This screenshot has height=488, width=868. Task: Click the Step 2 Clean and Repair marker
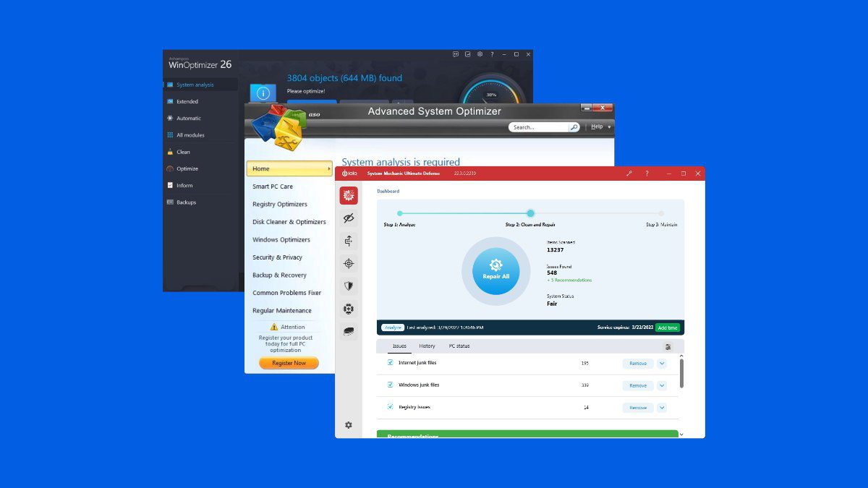[x=530, y=213]
